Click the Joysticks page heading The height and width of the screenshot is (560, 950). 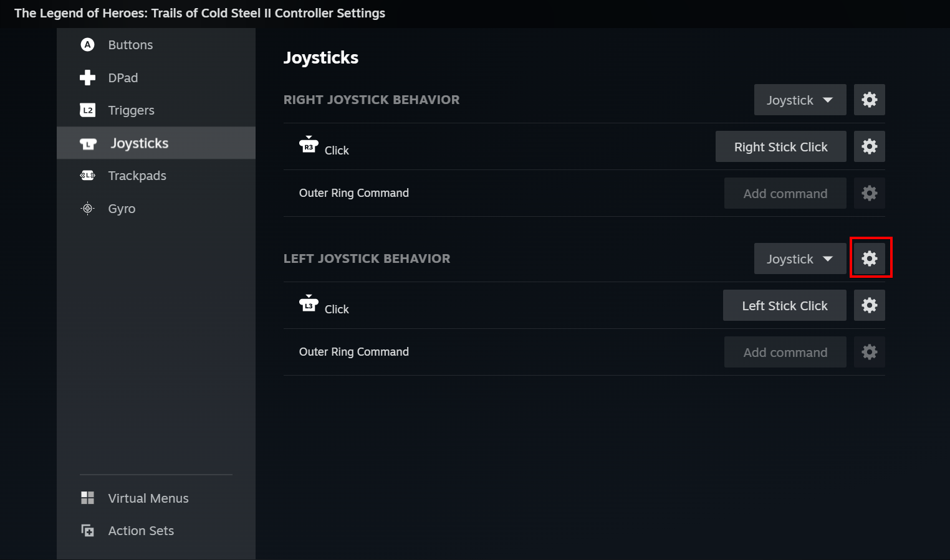pyautogui.click(x=321, y=58)
